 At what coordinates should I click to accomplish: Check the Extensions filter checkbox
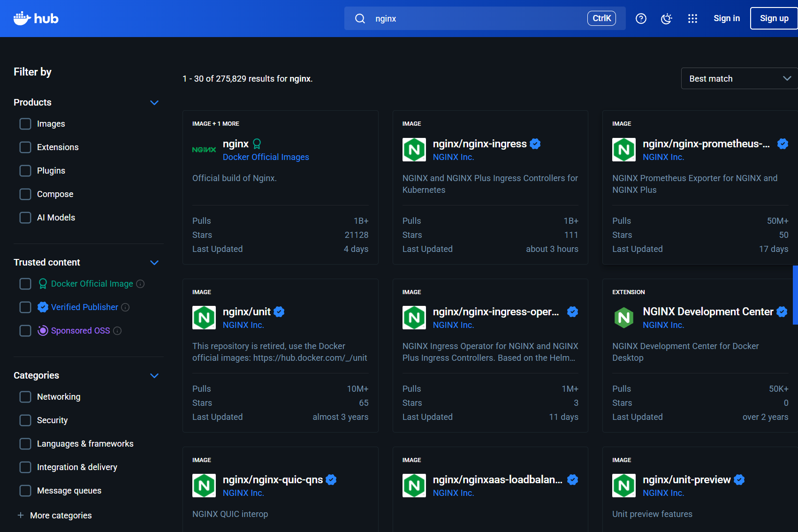tap(25, 147)
